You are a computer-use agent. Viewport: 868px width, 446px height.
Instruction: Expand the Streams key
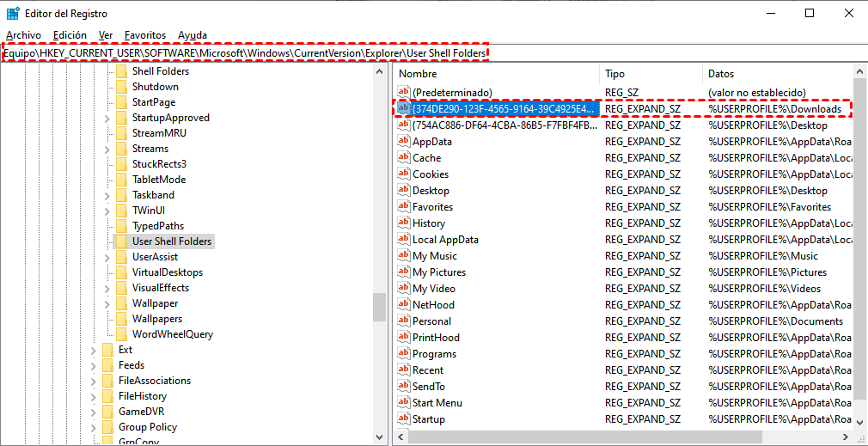[107, 149]
